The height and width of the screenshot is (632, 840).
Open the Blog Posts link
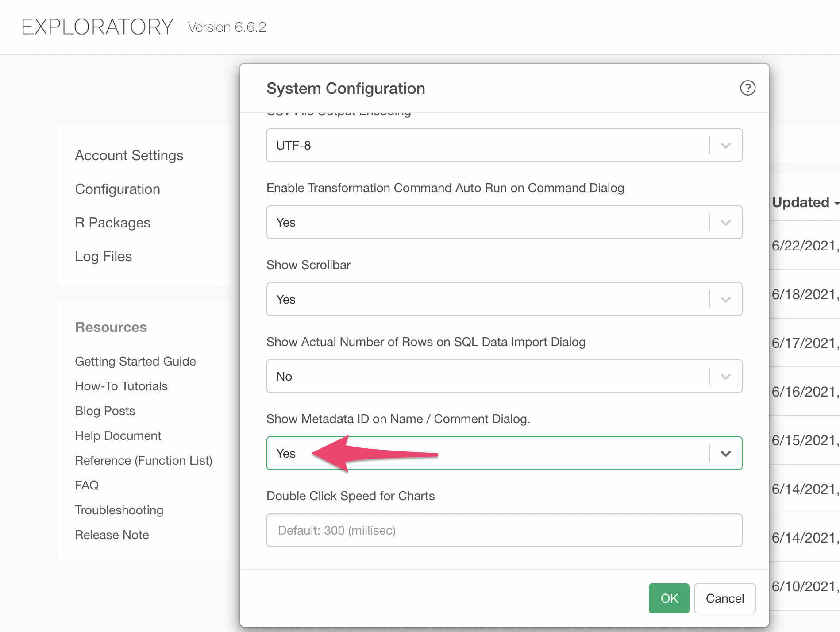105,411
